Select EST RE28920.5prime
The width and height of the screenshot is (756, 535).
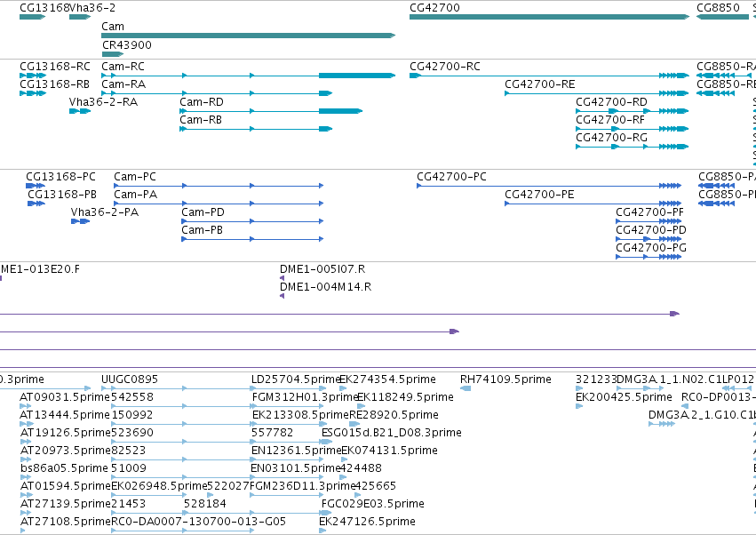tap(354, 424)
